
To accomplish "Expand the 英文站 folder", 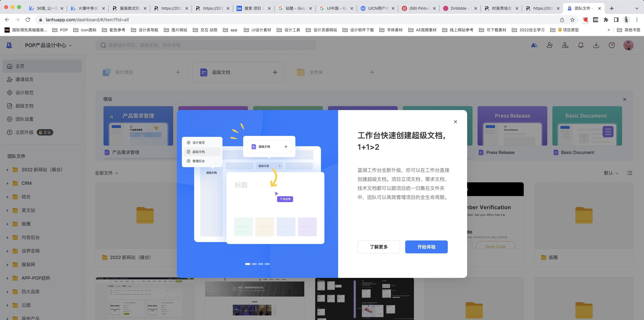I will click(x=7, y=210).
